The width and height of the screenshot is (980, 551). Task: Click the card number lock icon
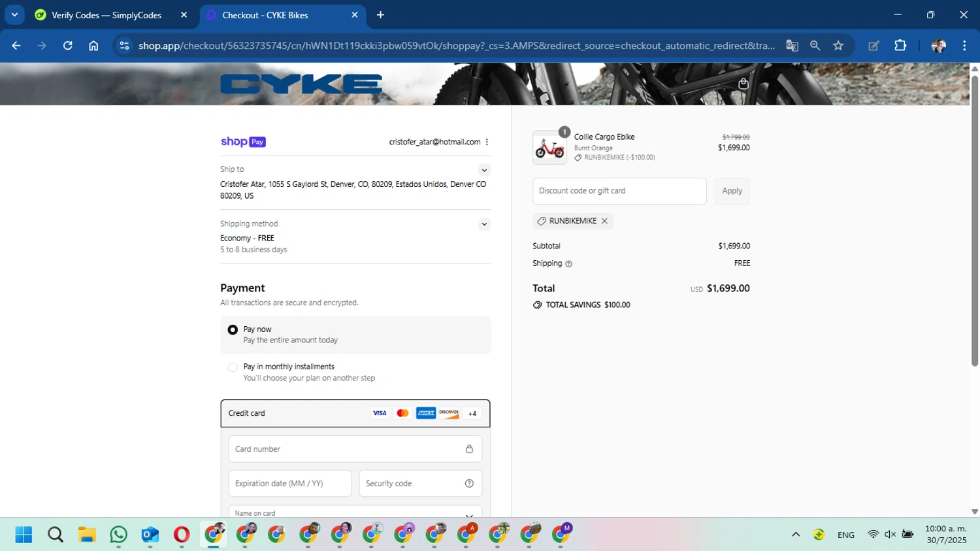pos(469,449)
